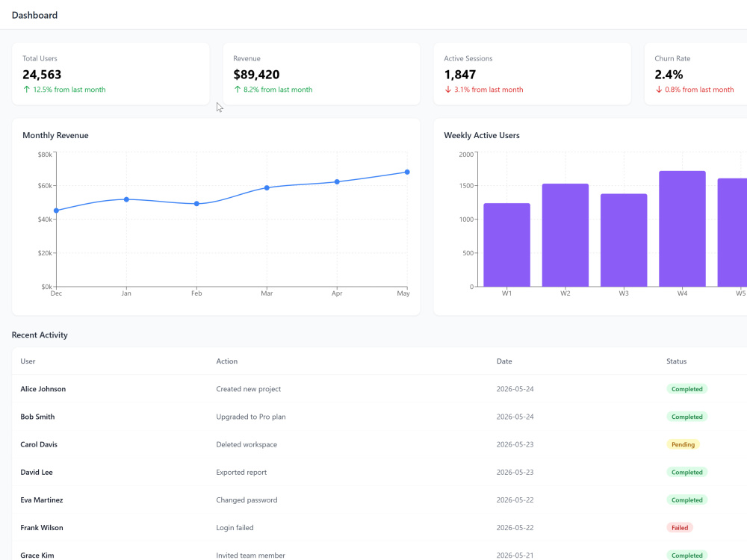The height and width of the screenshot is (560, 747).
Task: Click the Jan data point on revenue line
Action: (126, 199)
